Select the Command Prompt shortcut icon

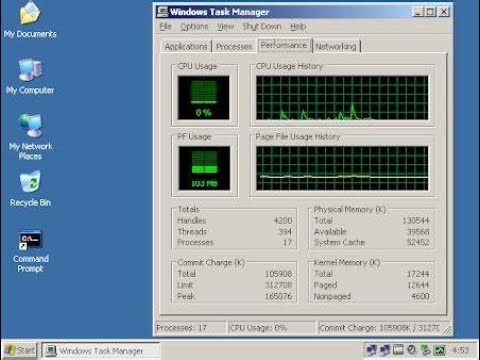coord(30,252)
